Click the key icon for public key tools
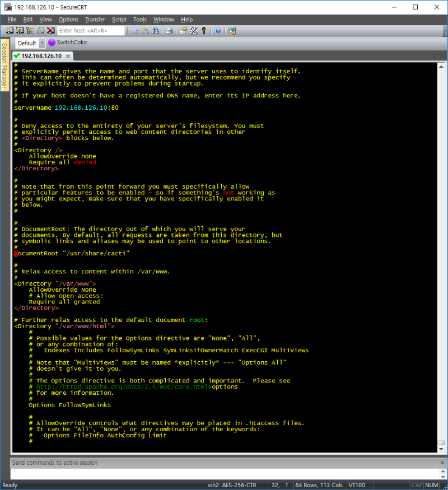Screen dimensions: 448x490 pyautogui.click(x=204, y=31)
